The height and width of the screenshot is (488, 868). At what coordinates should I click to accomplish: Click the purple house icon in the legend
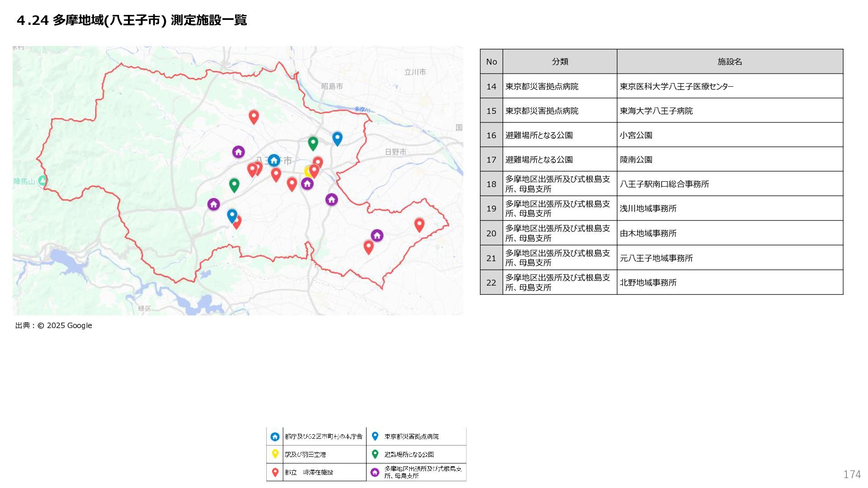click(x=375, y=472)
